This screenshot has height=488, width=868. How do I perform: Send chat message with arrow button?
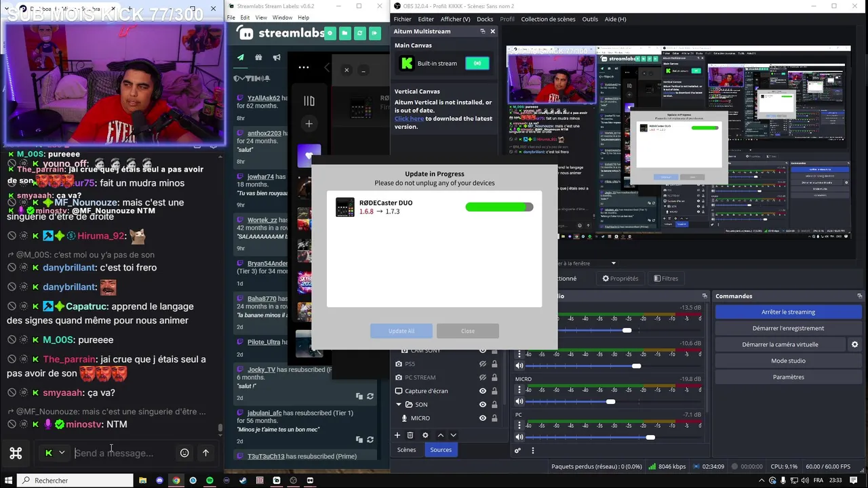pyautogui.click(x=205, y=453)
